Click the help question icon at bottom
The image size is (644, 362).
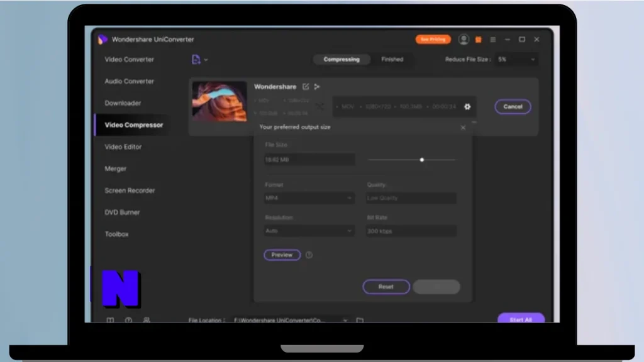[x=128, y=320]
